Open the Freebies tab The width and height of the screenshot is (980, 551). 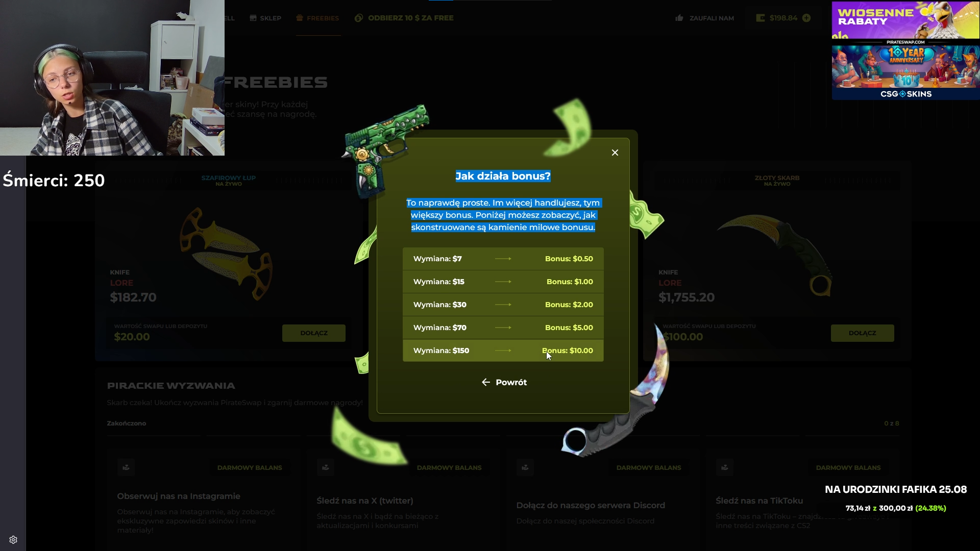click(323, 18)
